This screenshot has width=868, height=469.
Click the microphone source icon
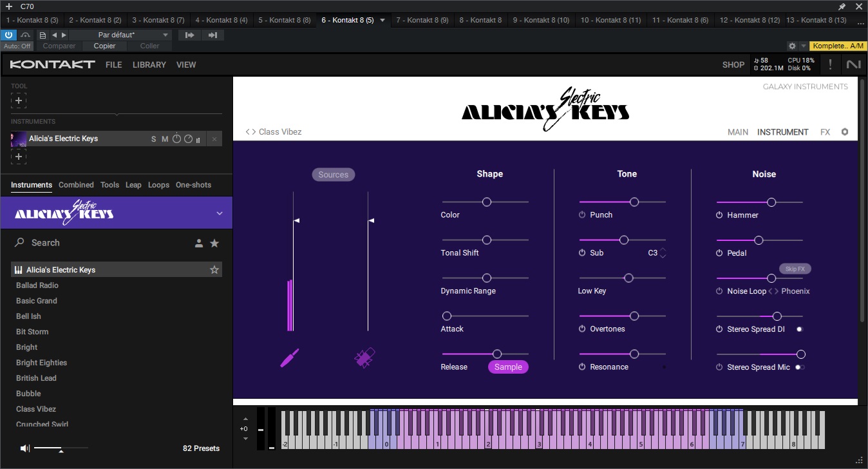tap(364, 358)
